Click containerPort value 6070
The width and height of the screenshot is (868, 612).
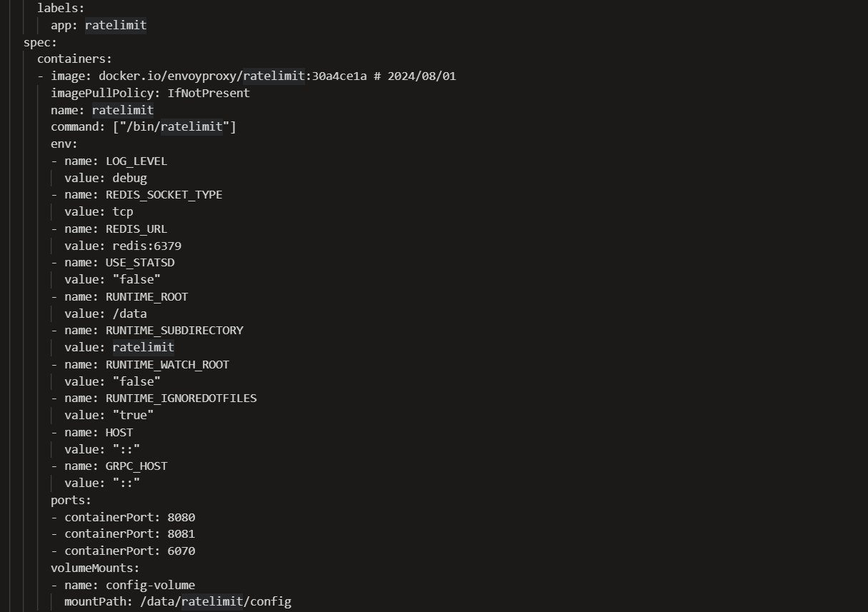pos(181,551)
